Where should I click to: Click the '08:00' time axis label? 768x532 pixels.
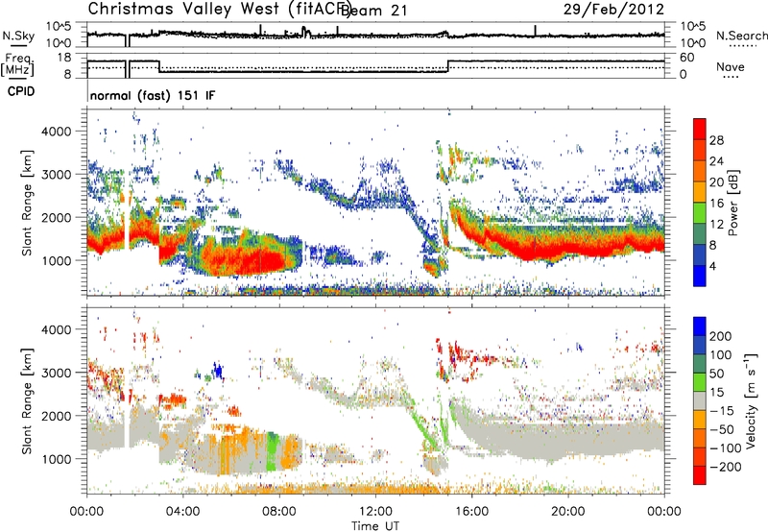pyautogui.click(x=279, y=512)
